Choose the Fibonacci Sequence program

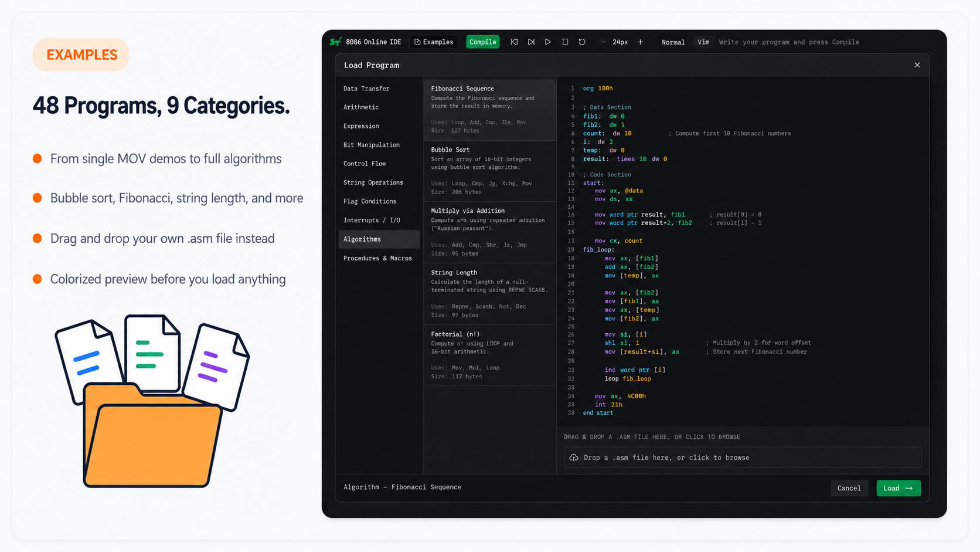click(490, 110)
